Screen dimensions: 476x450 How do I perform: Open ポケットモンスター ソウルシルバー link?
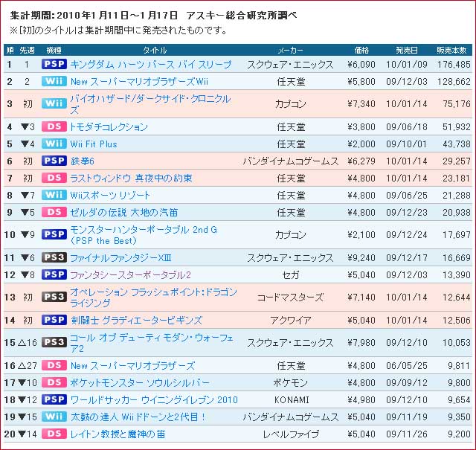(140, 382)
